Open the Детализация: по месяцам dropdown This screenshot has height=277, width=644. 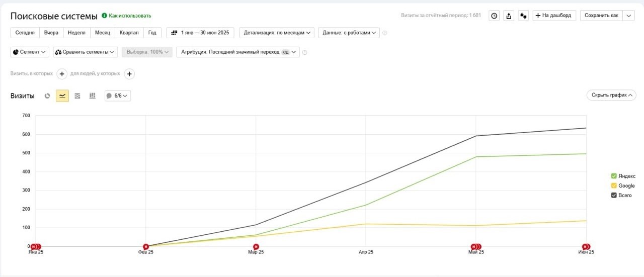click(x=277, y=33)
